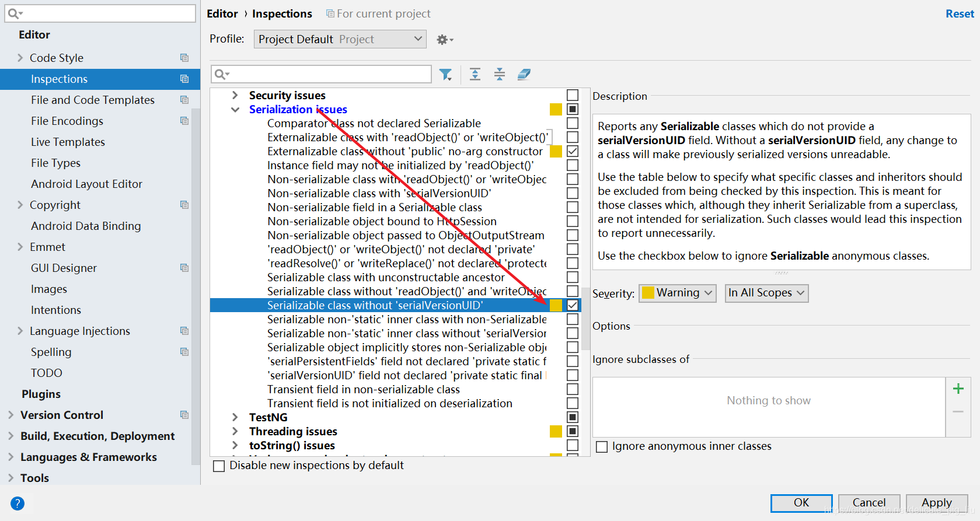Click project-level icon beside Version Control
This screenshot has height=521, width=980.
pos(184,415)
